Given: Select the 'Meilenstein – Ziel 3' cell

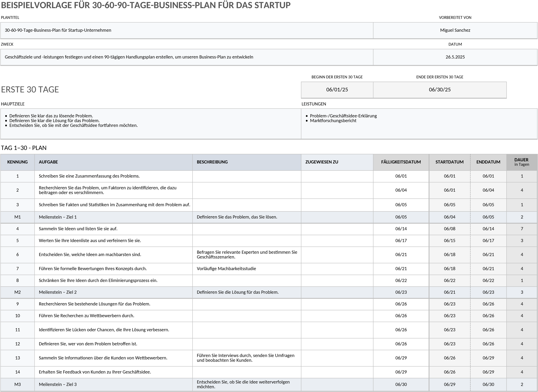Looking at the screenshot, I should 113,384.
